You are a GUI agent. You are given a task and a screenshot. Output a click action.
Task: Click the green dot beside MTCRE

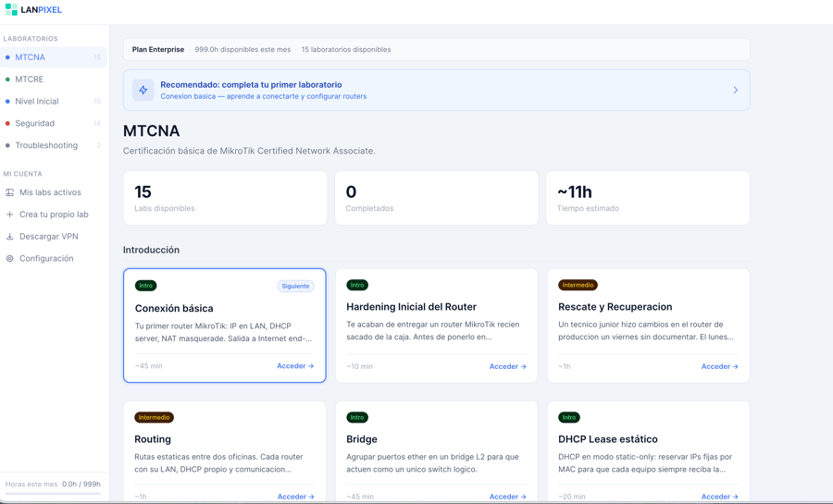(7, 80)
